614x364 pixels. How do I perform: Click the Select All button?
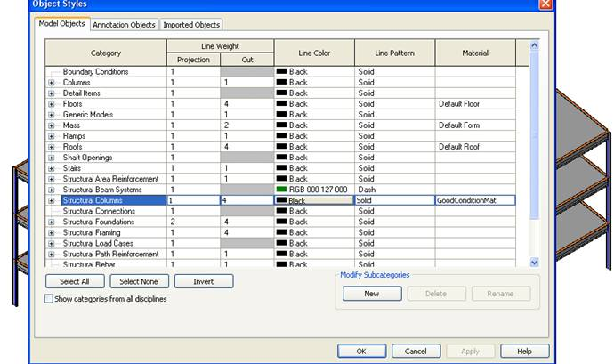click(x=74, y=281)
